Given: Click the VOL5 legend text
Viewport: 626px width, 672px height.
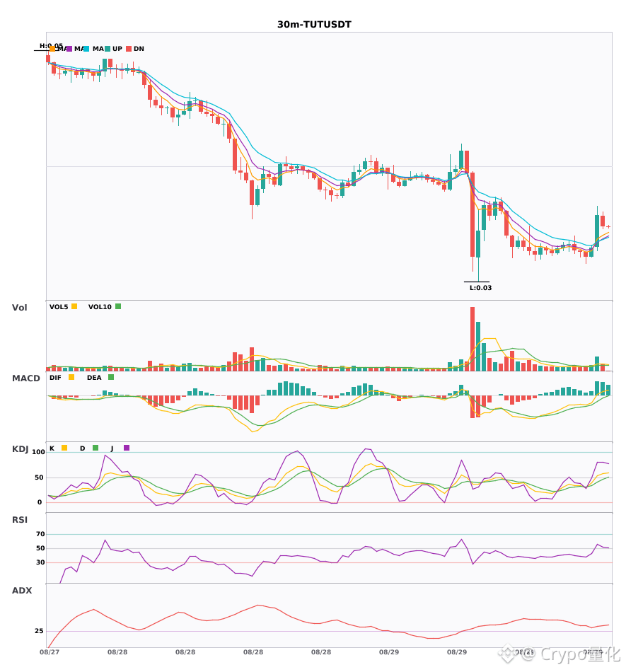Looking at the screenshot, I should click(59, 307).
